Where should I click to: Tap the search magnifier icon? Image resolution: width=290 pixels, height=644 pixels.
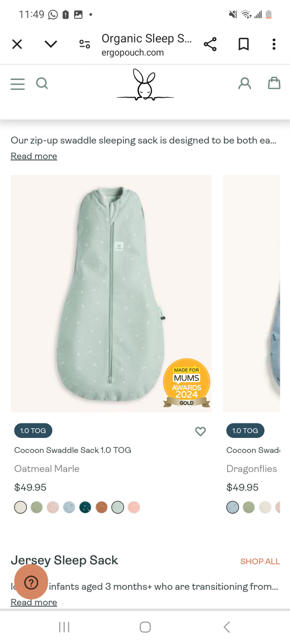click(x=42, y=83)
